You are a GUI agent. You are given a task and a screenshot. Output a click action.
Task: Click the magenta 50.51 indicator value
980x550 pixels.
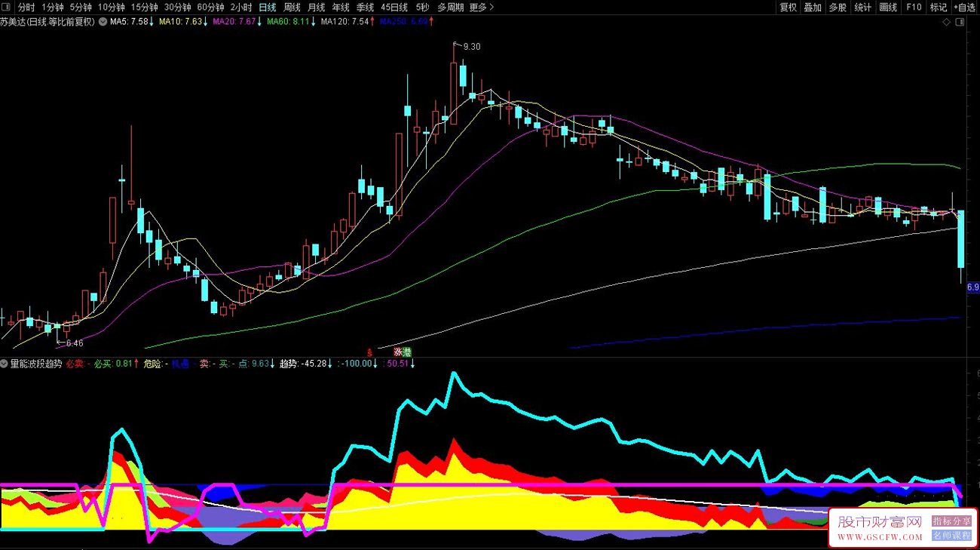(400, 364)
